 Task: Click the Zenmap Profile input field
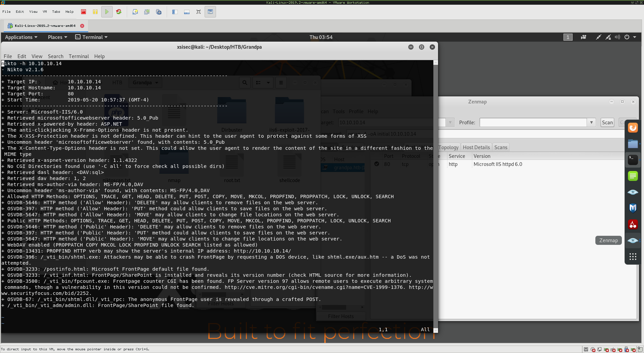533,123
